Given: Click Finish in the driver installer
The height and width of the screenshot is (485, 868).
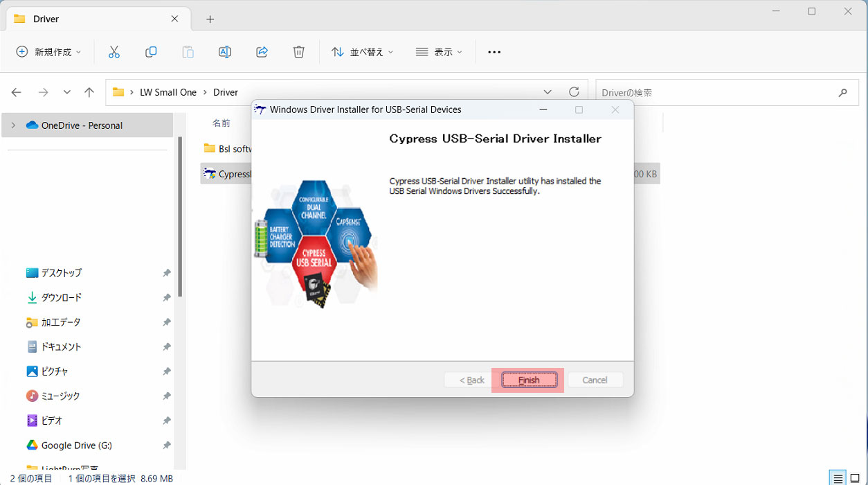Looking at the screenshot, I should pyautogui.click(x=529, y=380).
